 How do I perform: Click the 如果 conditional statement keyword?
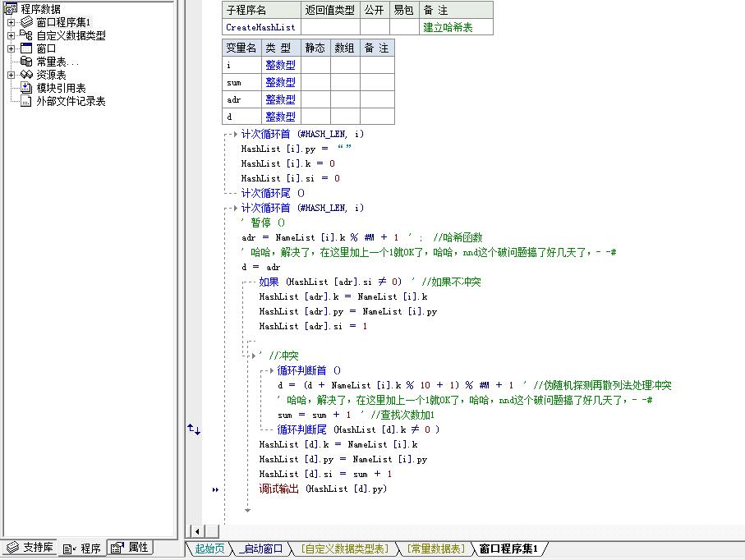click(269, 282)
